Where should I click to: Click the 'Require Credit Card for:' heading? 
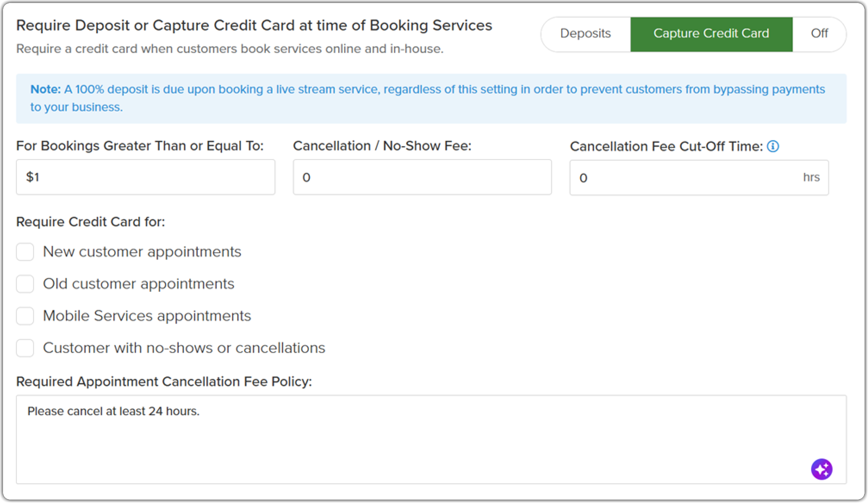90,222
